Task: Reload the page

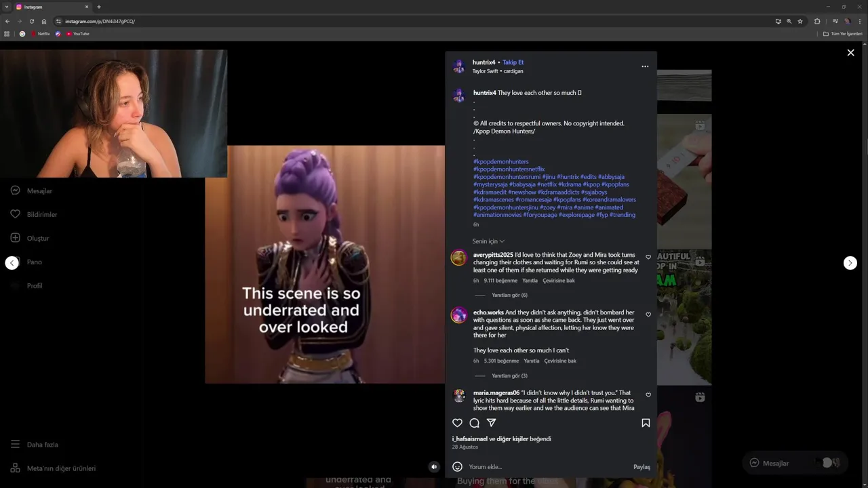Action: (31, 21)
